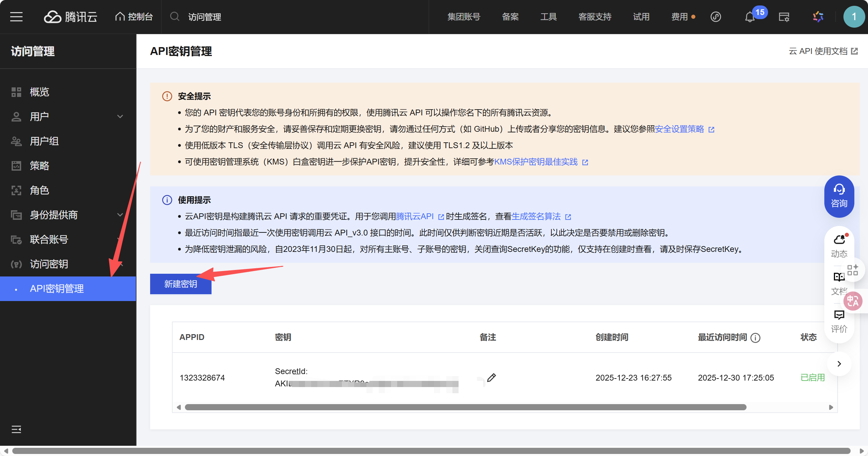Viewport: 868px width, 456px height.
Task: Click the info icon beside 最近访问时间
Action: (x=756, y=338)
